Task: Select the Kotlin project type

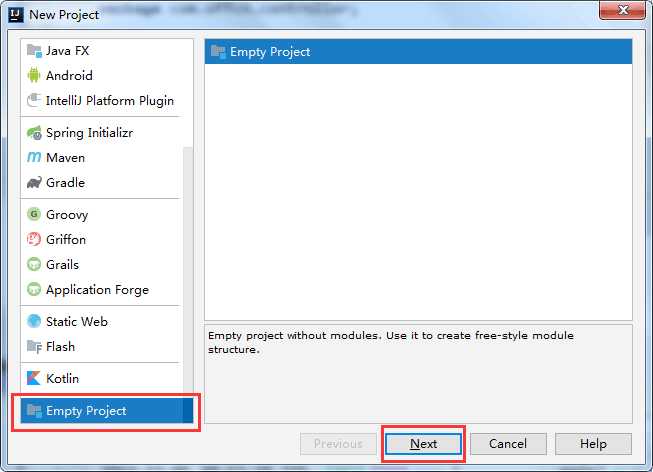Action: pyautogui.click(x=101, y=378)
